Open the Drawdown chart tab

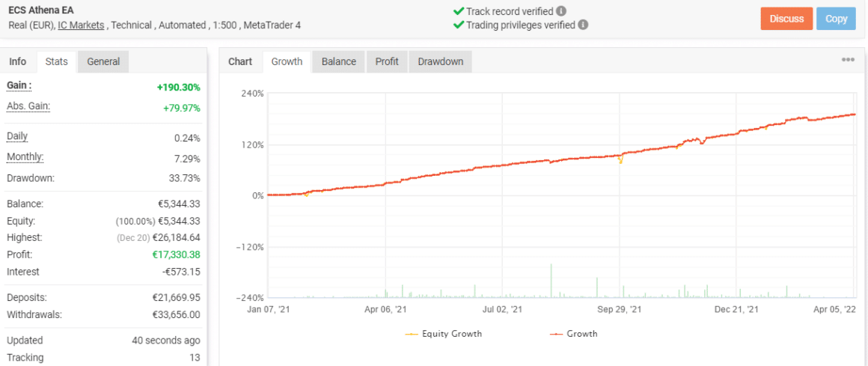tap(440, 61)
